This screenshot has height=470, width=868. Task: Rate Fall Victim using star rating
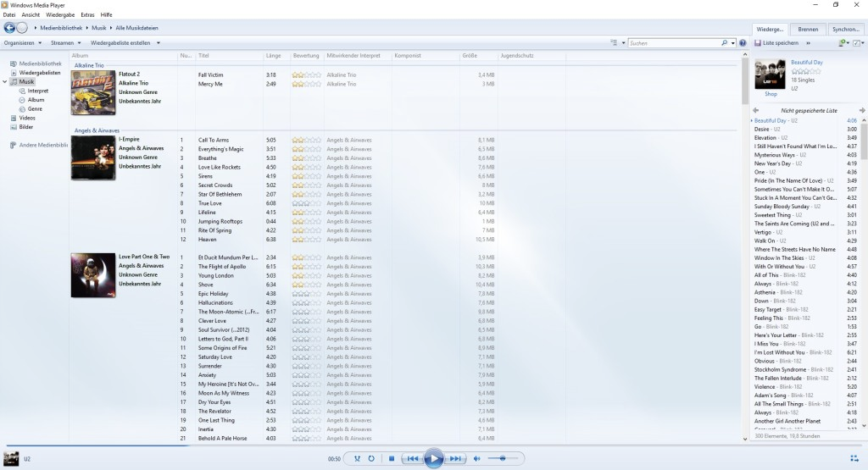click(306, 75)
